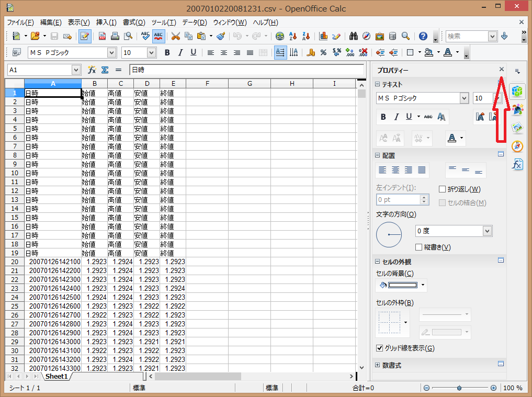Image resolution: width=532 pixels, height=397 pixels.
Task: Toggle bold formatting in the Properties panel
Action: [x=383, y=117]
